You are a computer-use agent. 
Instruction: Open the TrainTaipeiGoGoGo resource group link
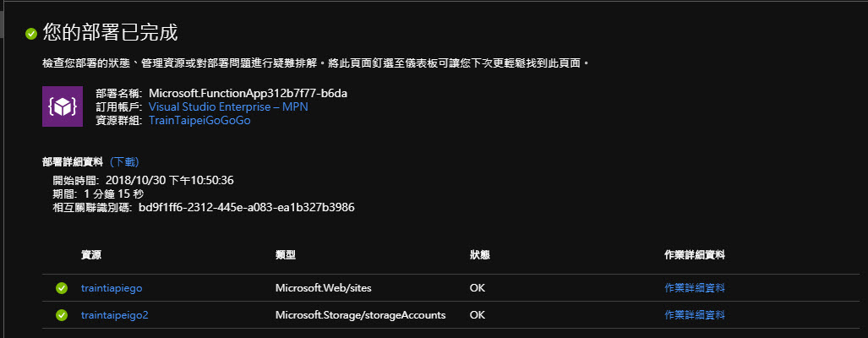point(199,121)
